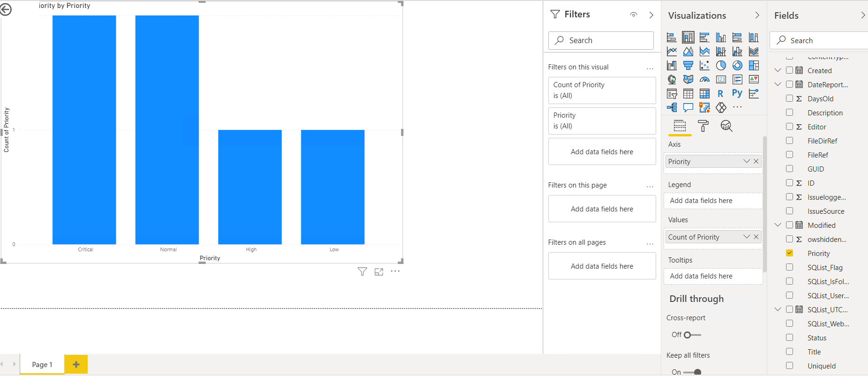
Task: Open the Analytics magnifier tab
Action: [726, 126]
